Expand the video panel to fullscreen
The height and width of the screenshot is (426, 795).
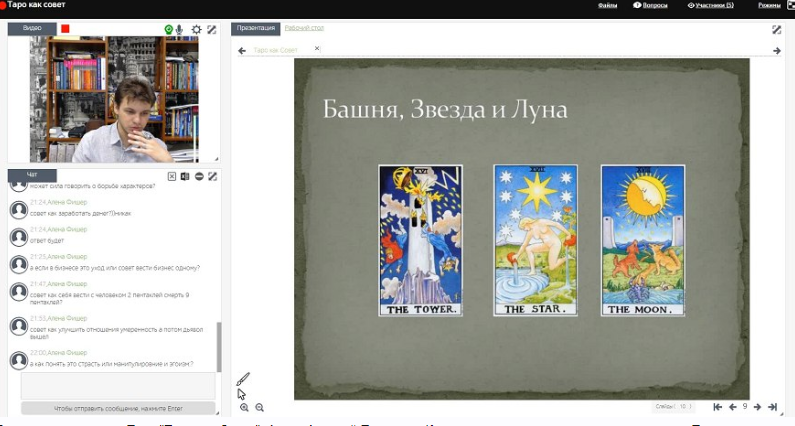(211, 29)
